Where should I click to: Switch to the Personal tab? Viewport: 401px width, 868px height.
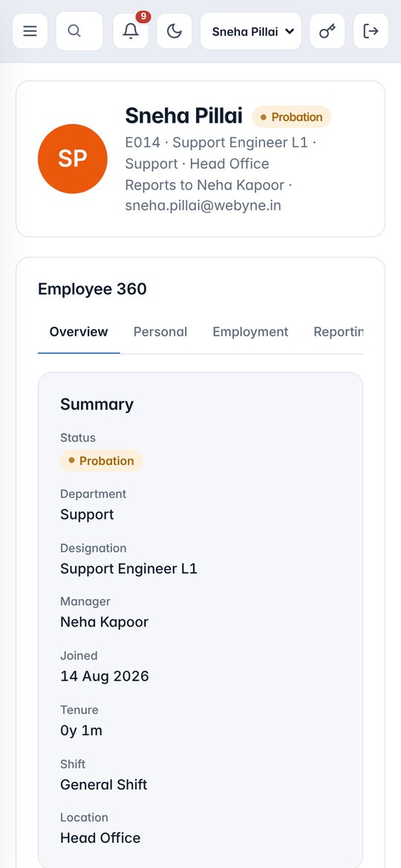tap(160, 331)
